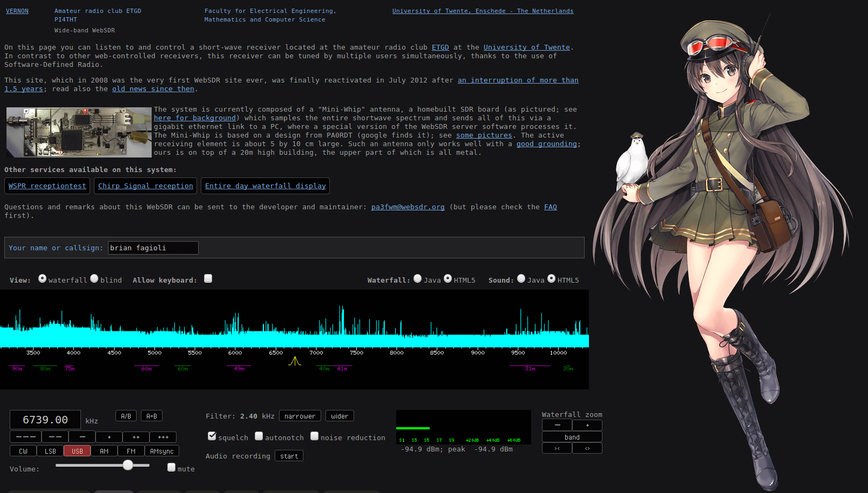Tune up with the single '+' step button
This screenshot has height=493, width=868.
click(x=109, y=437)
